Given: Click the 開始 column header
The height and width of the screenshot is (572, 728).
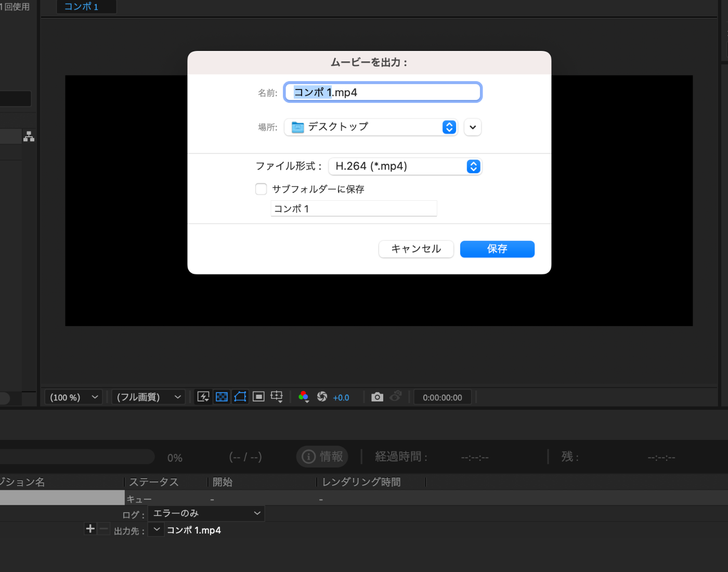Looking at the screenshot, I should click(x=223, y=482).
